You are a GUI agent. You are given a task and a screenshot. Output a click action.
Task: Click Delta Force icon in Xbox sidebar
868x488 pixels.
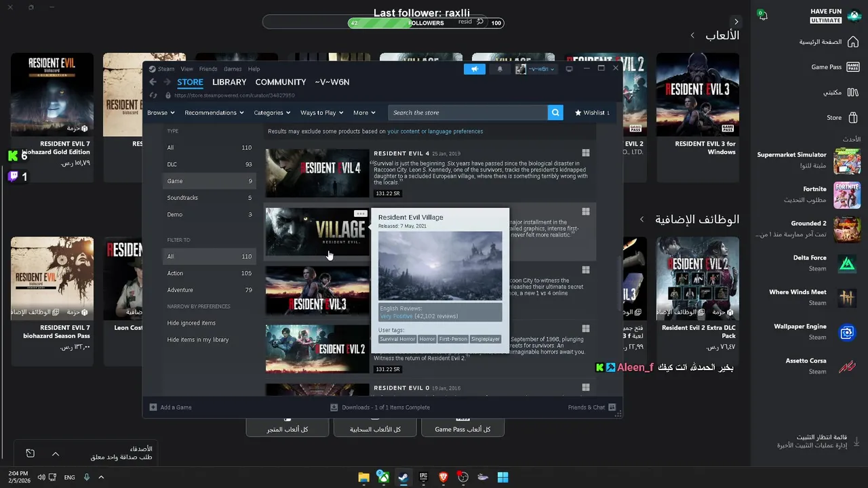point(847,264)
